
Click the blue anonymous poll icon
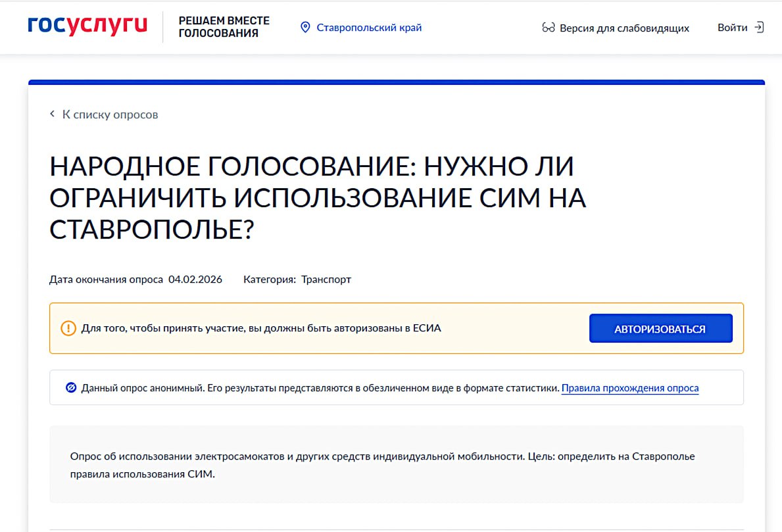tap(71, 388)
